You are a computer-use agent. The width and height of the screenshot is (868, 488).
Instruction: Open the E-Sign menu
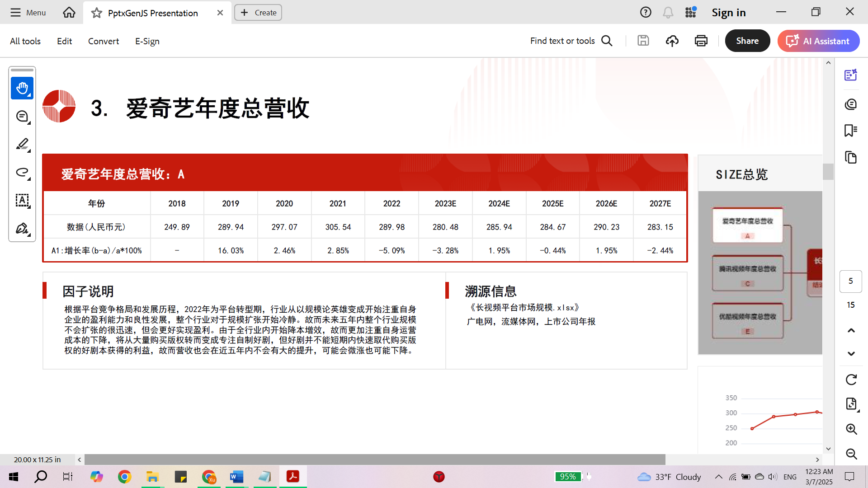point(147,41)
